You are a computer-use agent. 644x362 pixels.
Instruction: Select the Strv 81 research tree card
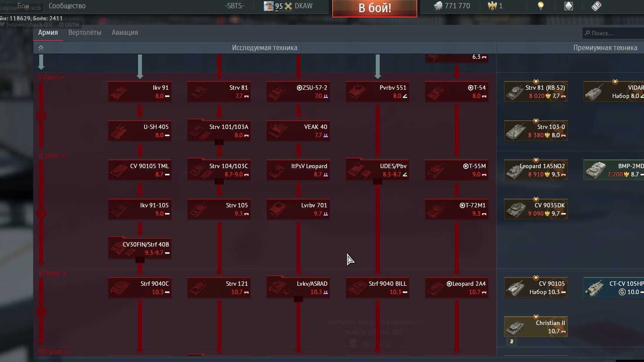(x=219, y=92)
